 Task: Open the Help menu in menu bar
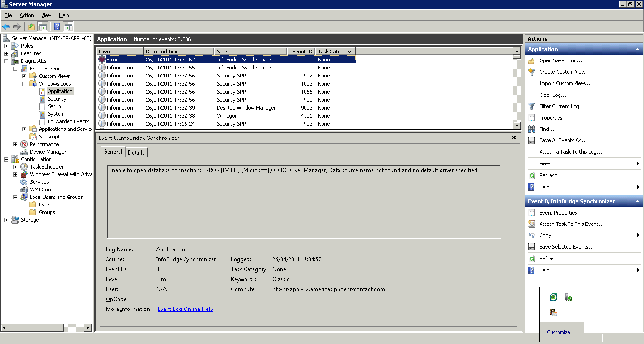[x=64, y=15]
